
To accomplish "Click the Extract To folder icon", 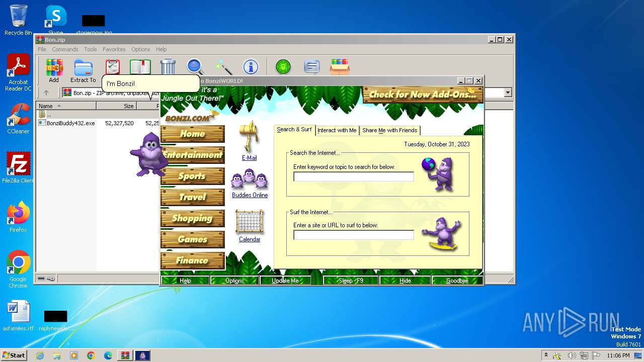I will pyautogui.click(x=83, y=70).
